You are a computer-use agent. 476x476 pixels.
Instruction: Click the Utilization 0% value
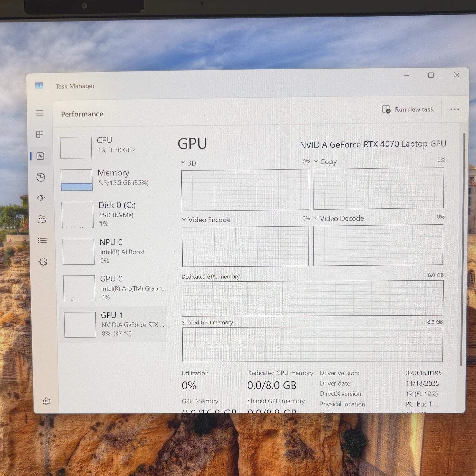point(189,386)
